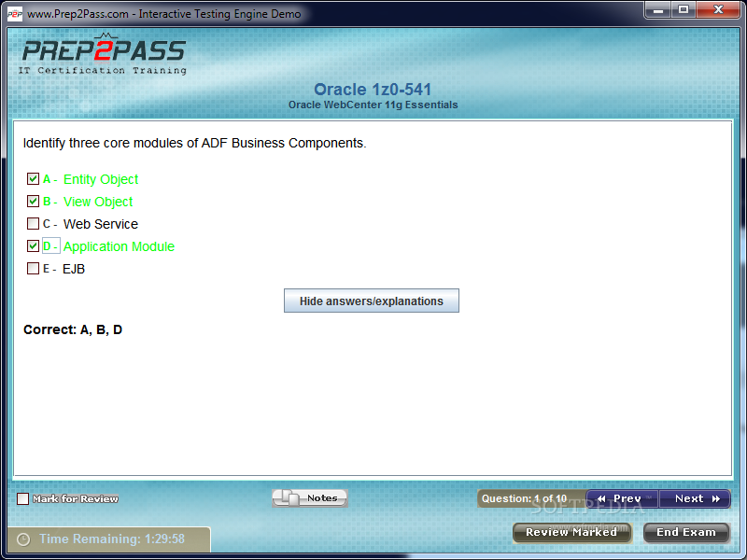The height and width of the screenshot is (560, 747).
Task: Click the 'Application Module' answer text
Action: 119,246
